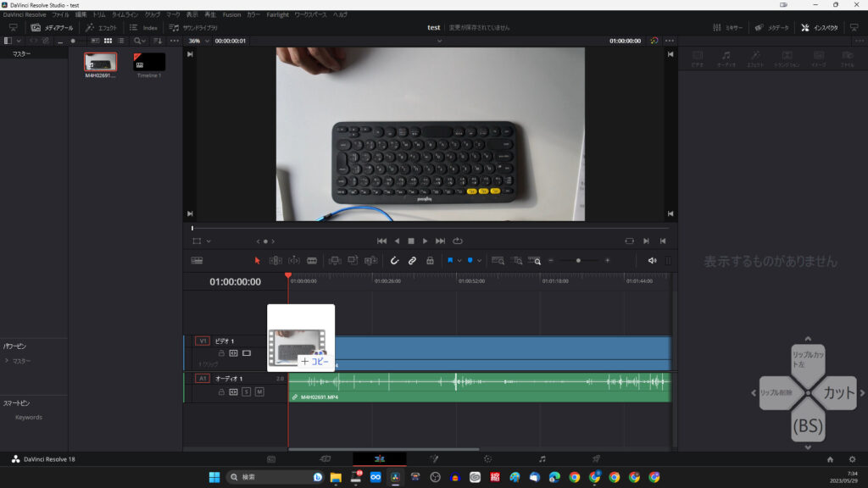The height and width of the screenshot is (488, 868).
Task: Play the timeline forward
Action: 426,241
